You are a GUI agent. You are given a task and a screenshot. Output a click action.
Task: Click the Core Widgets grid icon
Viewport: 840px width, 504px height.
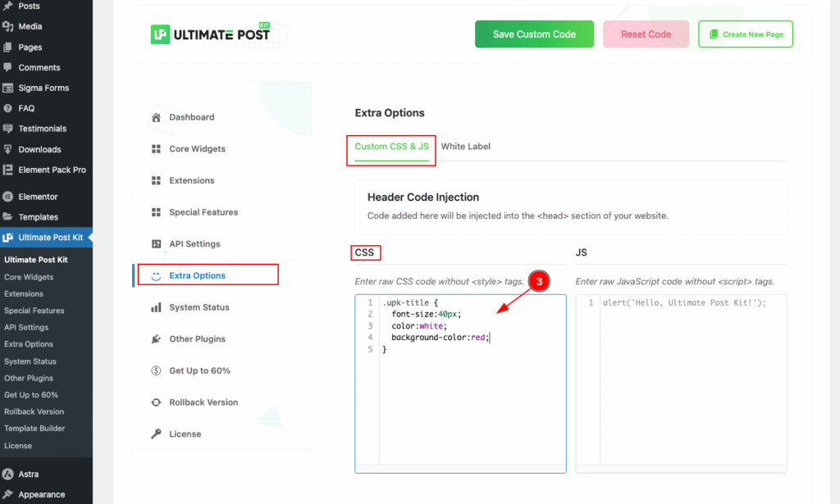(x=156, y=148)
